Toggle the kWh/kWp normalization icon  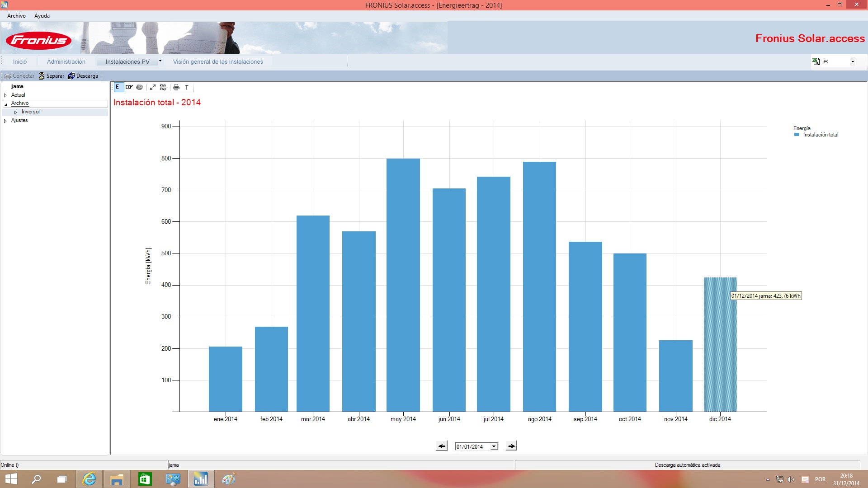163,87
